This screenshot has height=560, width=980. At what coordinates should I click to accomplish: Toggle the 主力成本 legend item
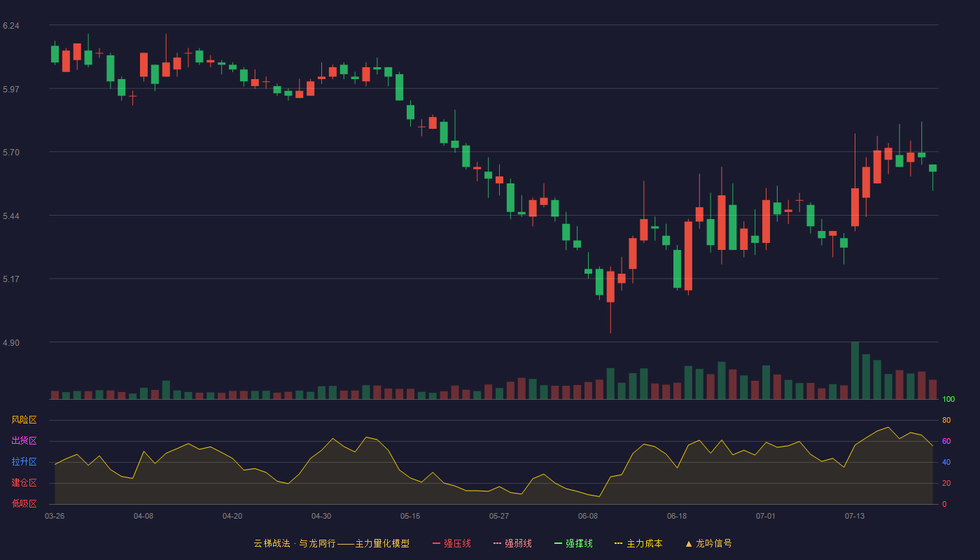[638, 543]
